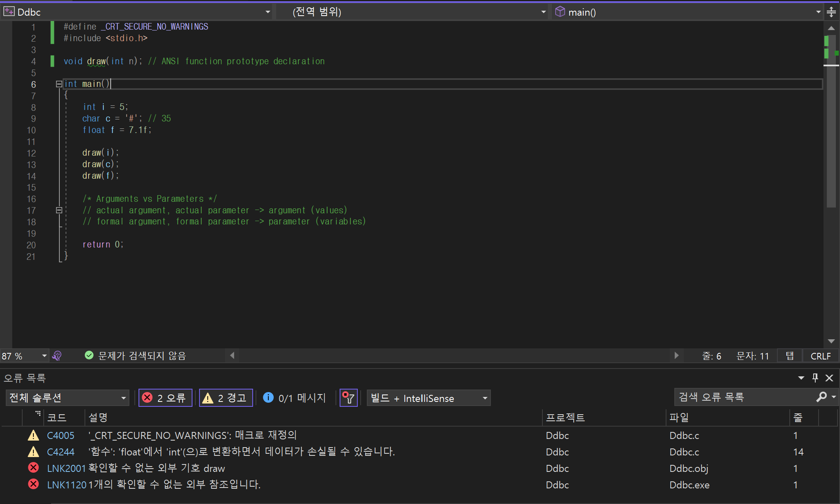Open the C4005 warning code link

(61, 436)
